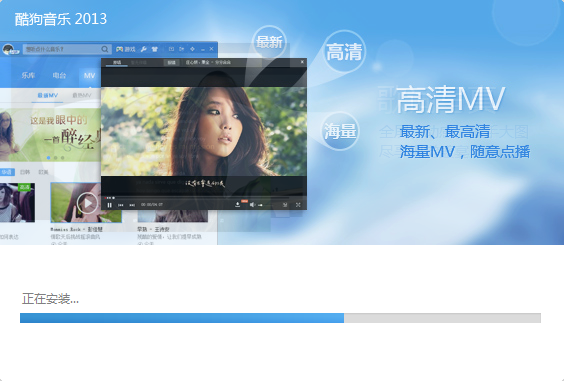Select the MV tab
564x381 pixels.
point(90,76)
